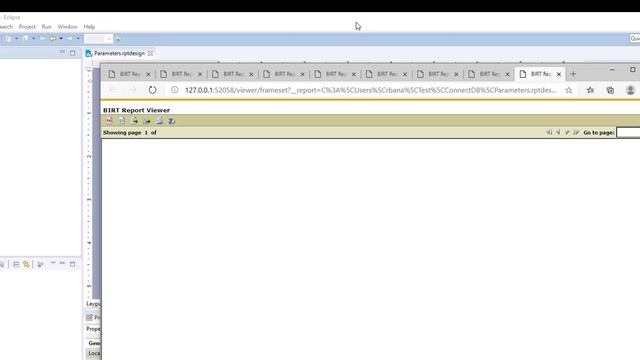
Task: Click the browser forward arrow
Action: (x=133, y=90)
